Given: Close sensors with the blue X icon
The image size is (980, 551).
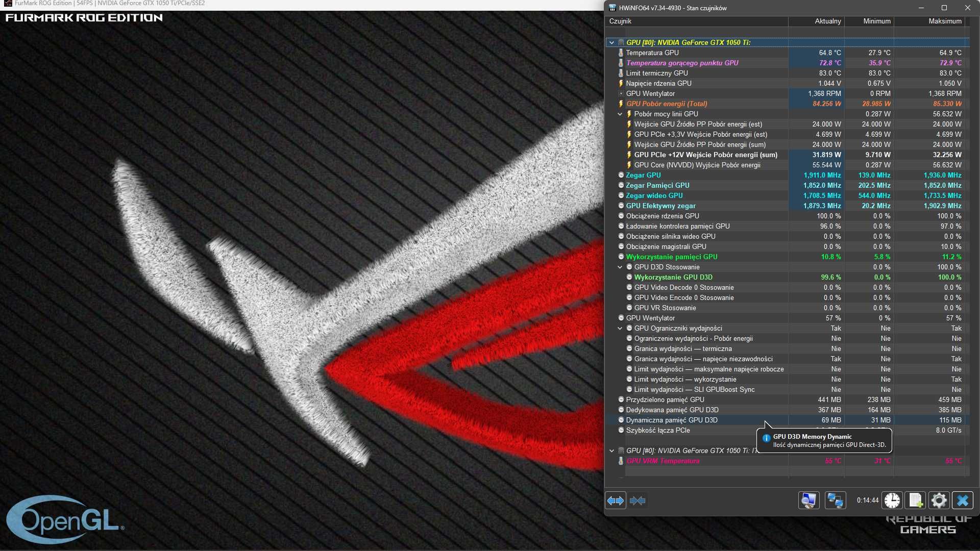Looking at the screenshot, I should tap(963, 500).
